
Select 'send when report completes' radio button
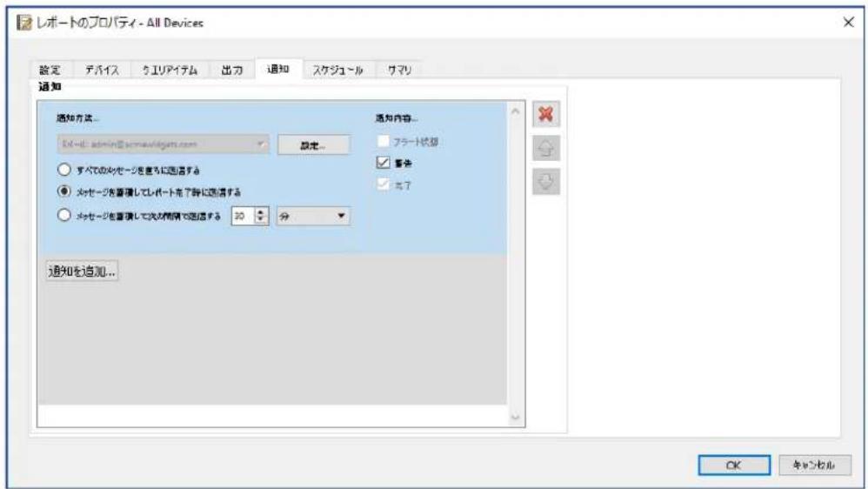coord(64,191)
